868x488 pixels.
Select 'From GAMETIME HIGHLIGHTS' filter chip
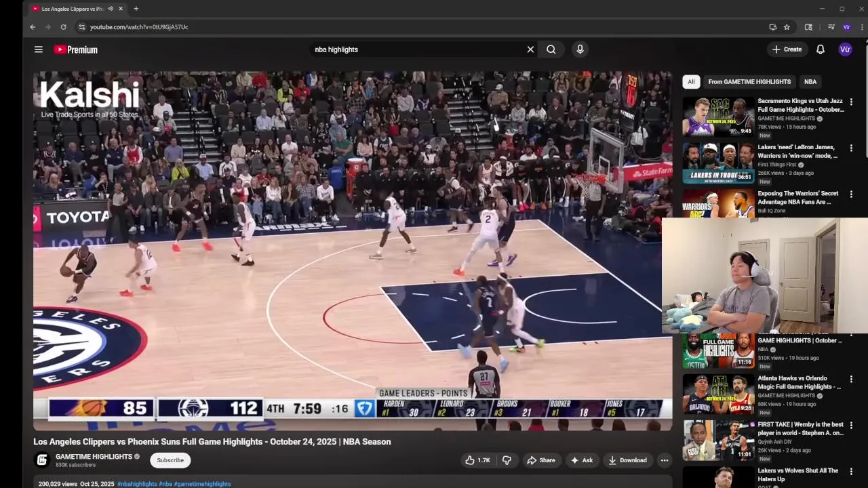pos(749,81)
